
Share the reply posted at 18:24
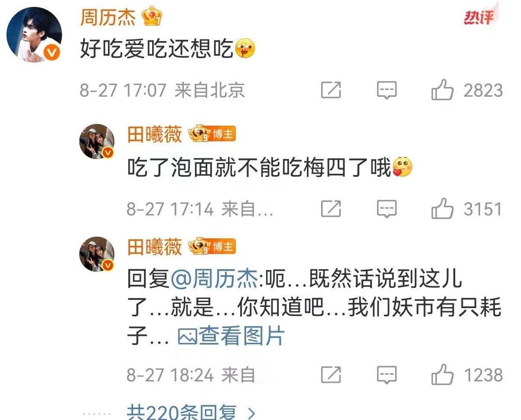[x=331, y=374]
